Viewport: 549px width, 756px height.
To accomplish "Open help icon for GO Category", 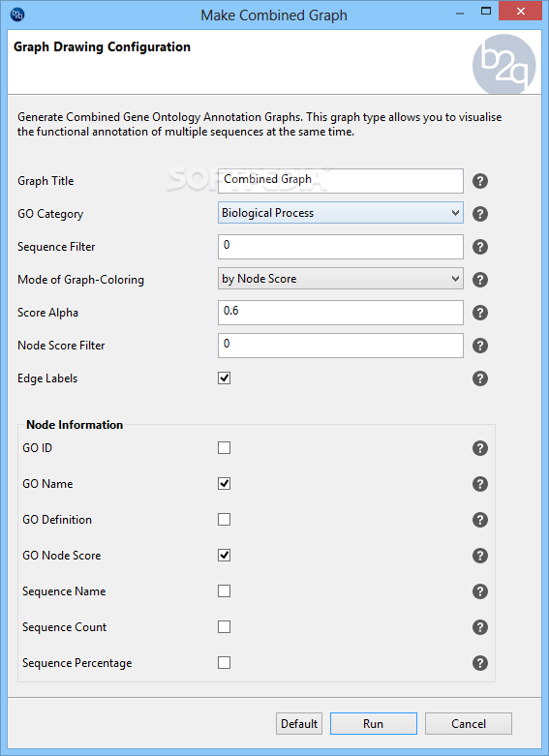I will pos(480,214).
